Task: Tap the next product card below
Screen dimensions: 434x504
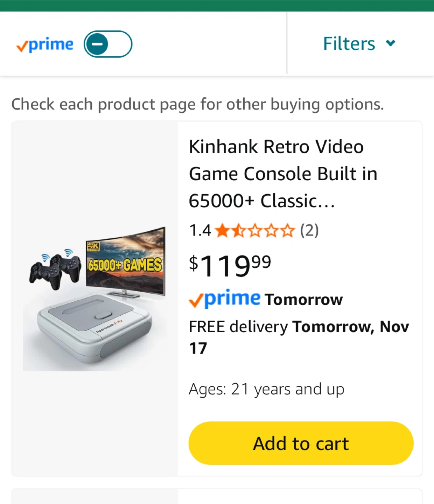Action: pyautogui.click(x=217, y=497)
